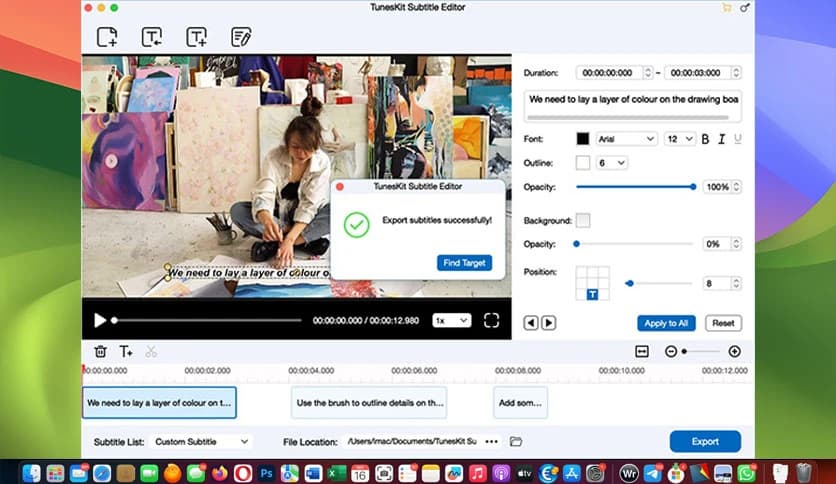Click the shopping cart icon in title bar
This screenshot has width=836, height=484.
[x=727, y=7]
